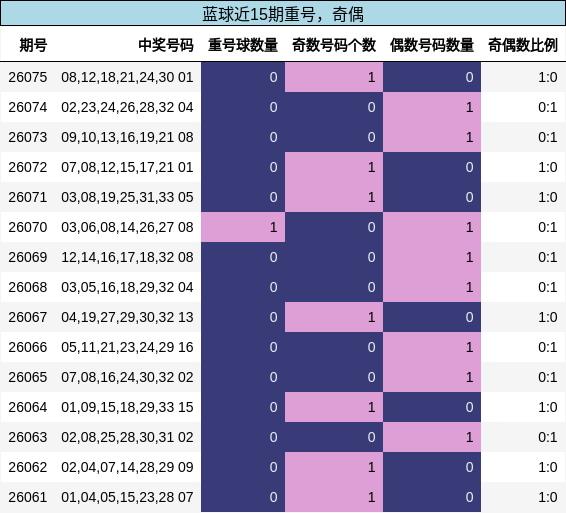Screen dimensions: 566x513
Task: Select winning numbers 03,08,19,25,31,33 05
Action: tap(127, 197)
